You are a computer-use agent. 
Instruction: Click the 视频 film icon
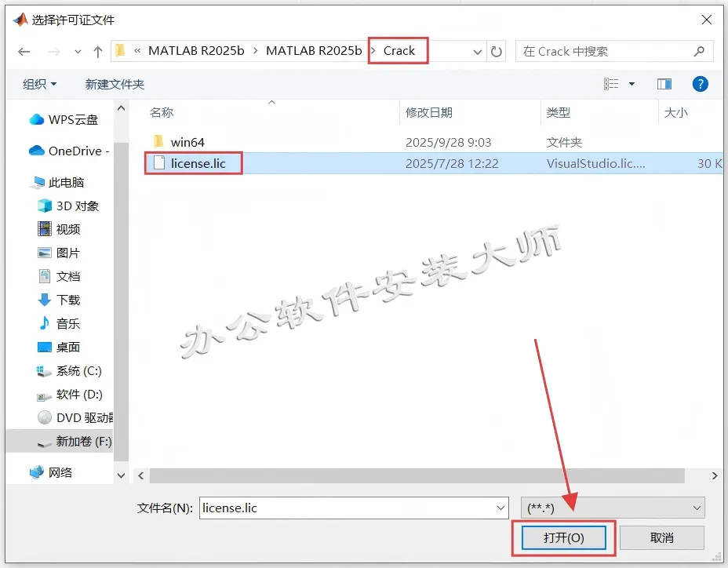tap(45, 228)
